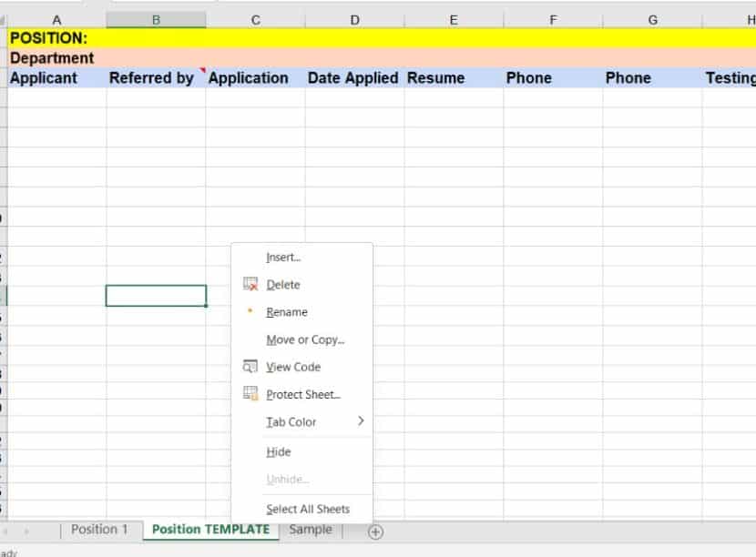Click the Position TEMPLATE sheet tab

[x=209, y=530]
